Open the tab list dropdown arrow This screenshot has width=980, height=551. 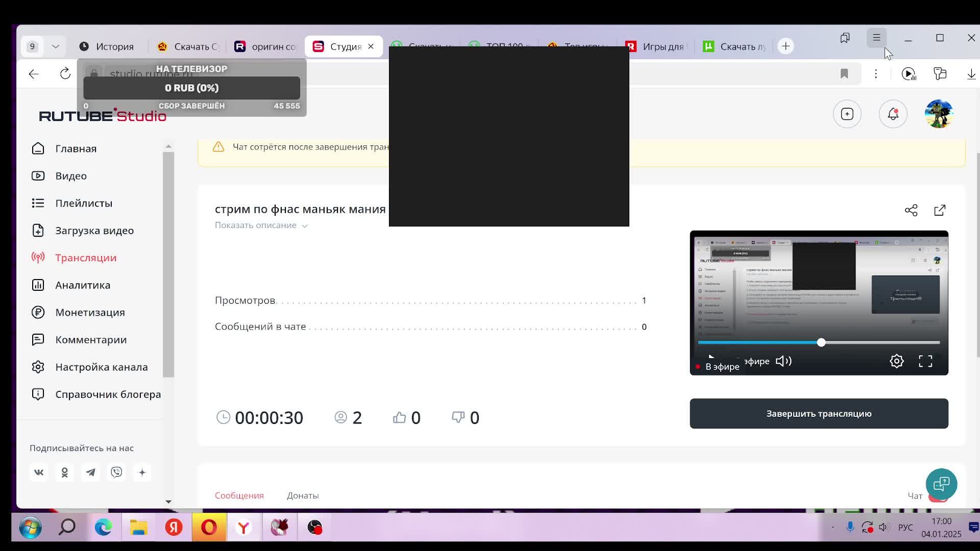tap(56, 46)
